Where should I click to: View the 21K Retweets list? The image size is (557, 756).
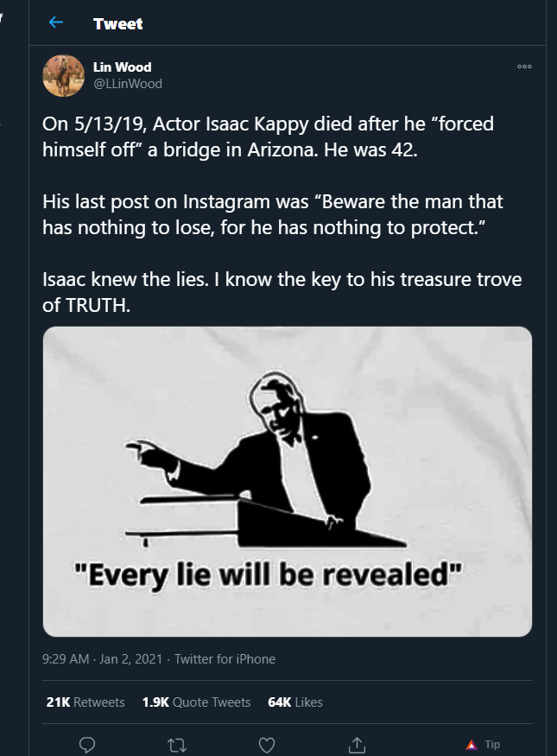point(85,702)
